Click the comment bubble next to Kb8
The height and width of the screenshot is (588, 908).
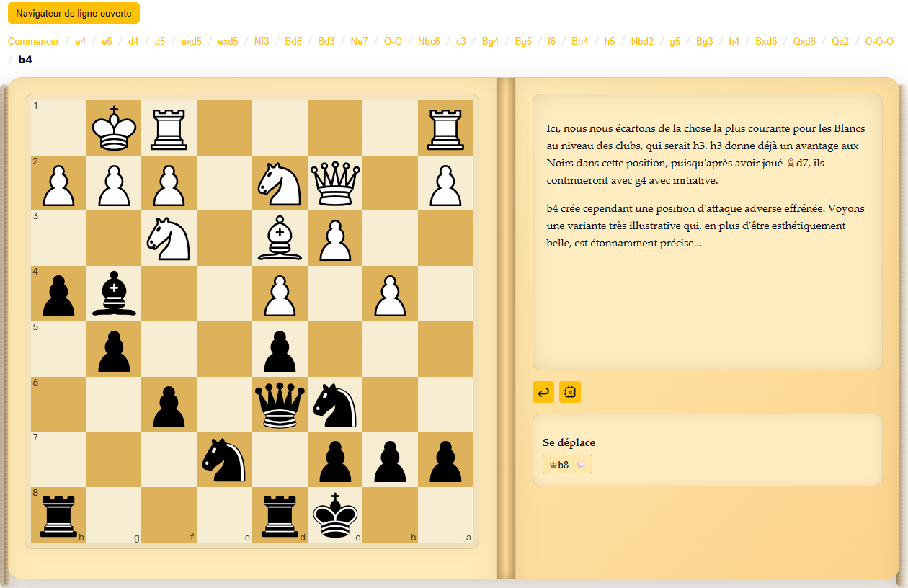pos(581,465)
